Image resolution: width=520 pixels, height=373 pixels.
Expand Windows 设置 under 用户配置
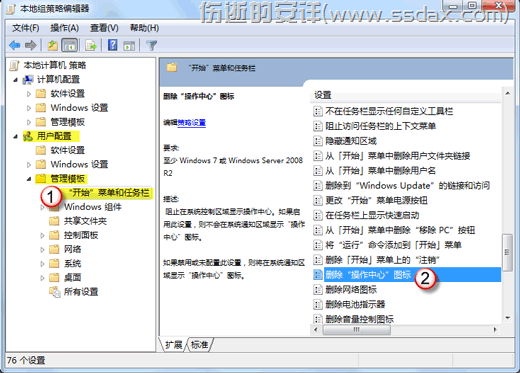point(29,165)
